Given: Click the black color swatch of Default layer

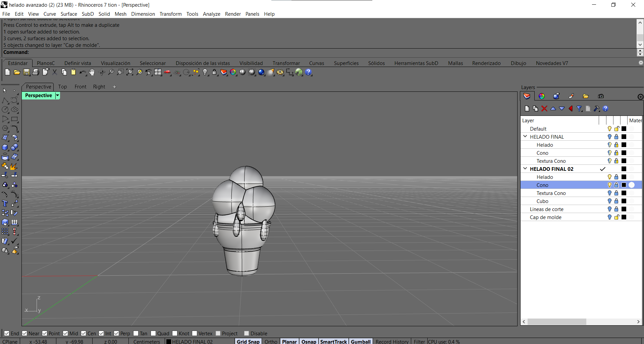Looking at the screenshot, I should [624, 129].
